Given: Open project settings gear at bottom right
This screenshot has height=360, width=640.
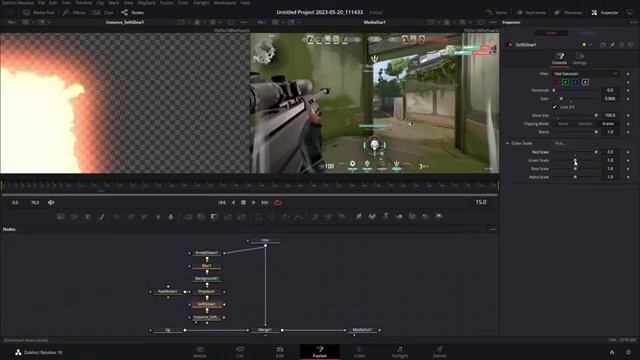Looking at the screenshot, I should [628, 352].
